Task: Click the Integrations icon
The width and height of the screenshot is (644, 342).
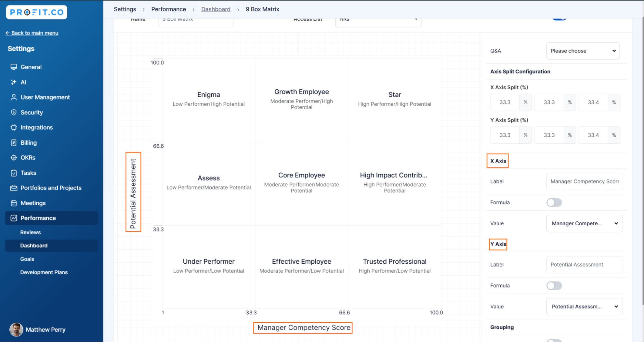Action: coord(14,128)
